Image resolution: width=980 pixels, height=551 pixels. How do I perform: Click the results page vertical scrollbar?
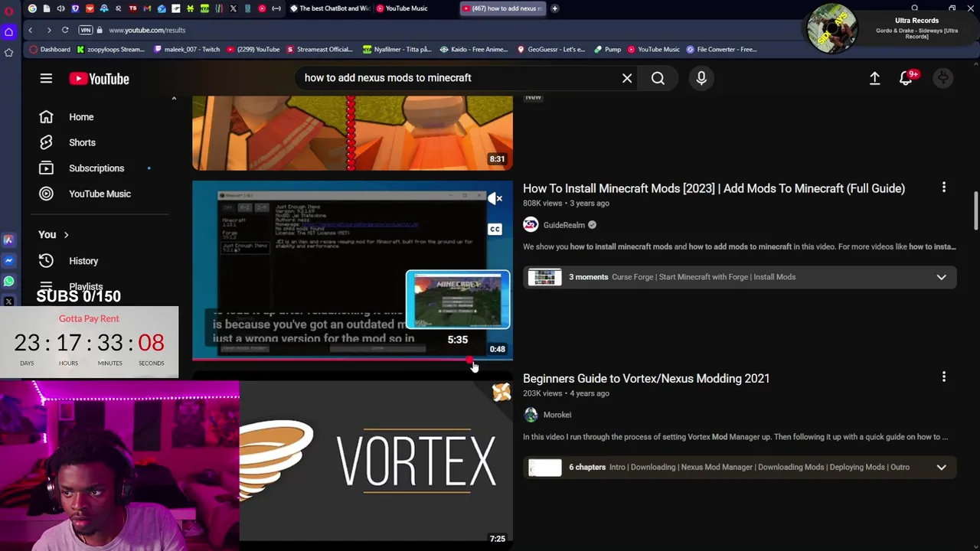tap(975, 210)
